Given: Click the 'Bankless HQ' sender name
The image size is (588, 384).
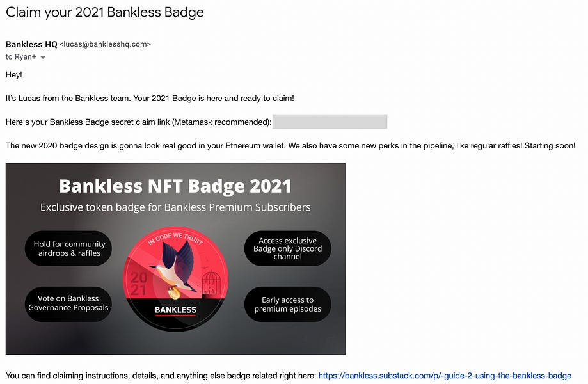Looking at the screenshot, I should point(31,44).
